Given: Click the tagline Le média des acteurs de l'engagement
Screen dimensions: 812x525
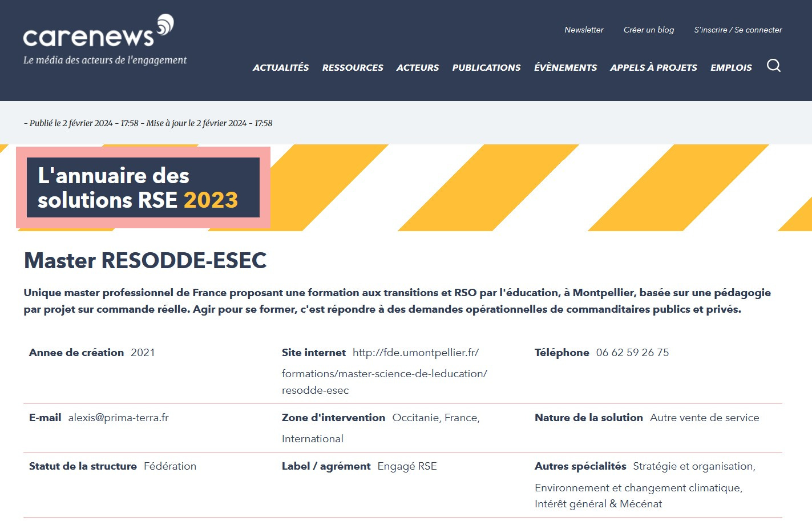Looking at the screenshot, I should [x=105, y=60].
